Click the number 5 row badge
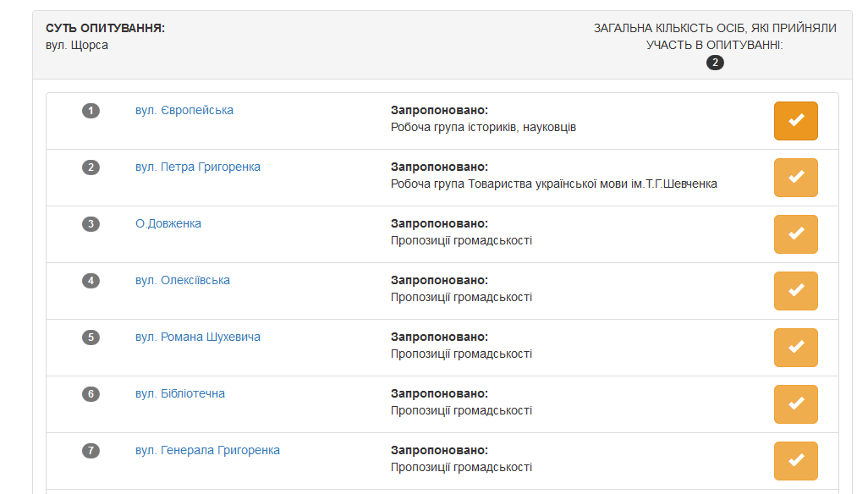Viewport: 868px width, 494px height. [91, 338]
